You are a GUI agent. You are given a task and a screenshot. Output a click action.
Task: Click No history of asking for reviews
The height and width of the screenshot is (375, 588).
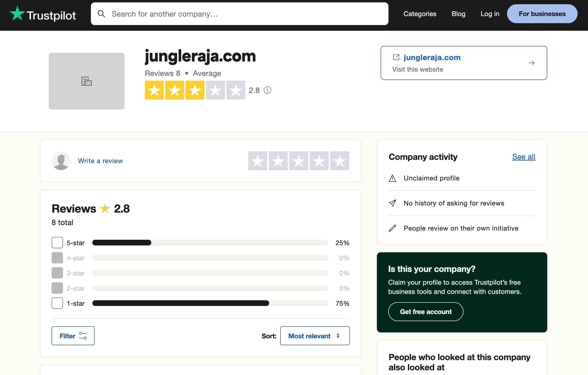(454, 203)
